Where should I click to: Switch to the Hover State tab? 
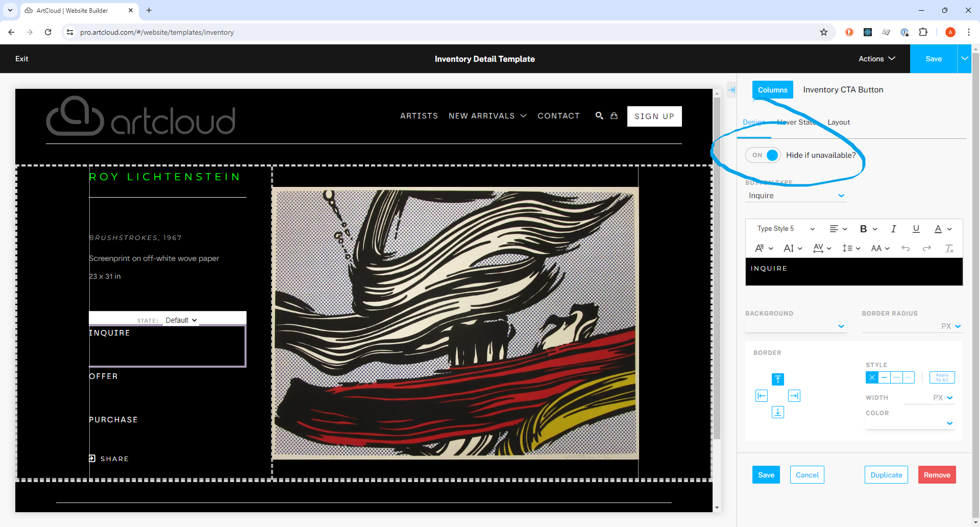pyautogui.click(x=796, y=123)
